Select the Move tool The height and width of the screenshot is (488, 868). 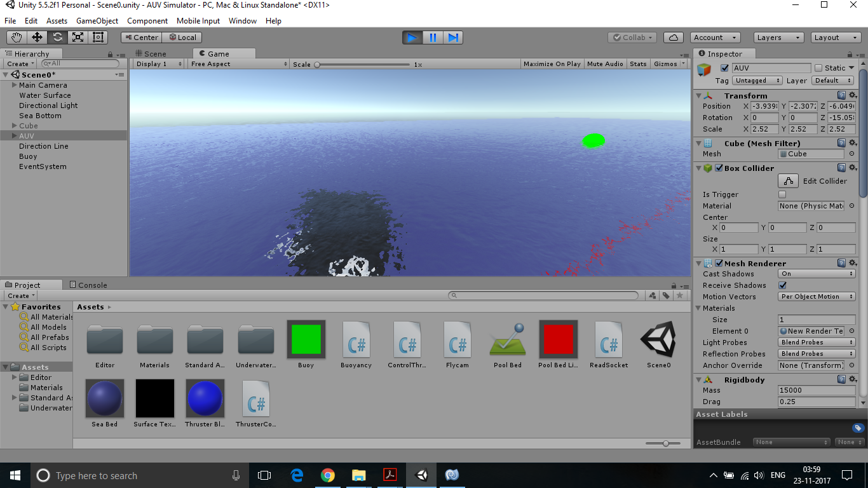(x=37, y=37)
